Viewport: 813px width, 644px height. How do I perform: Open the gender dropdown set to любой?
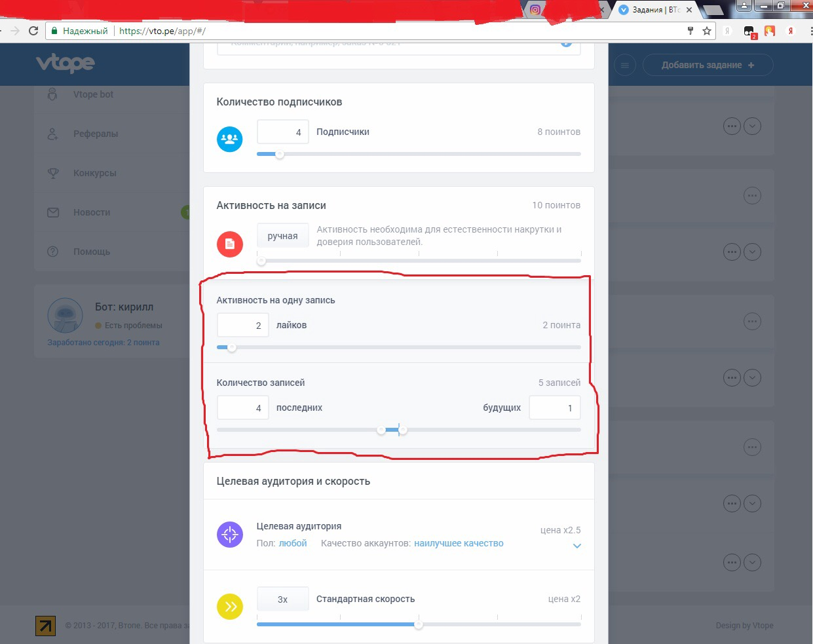(293, 543)
